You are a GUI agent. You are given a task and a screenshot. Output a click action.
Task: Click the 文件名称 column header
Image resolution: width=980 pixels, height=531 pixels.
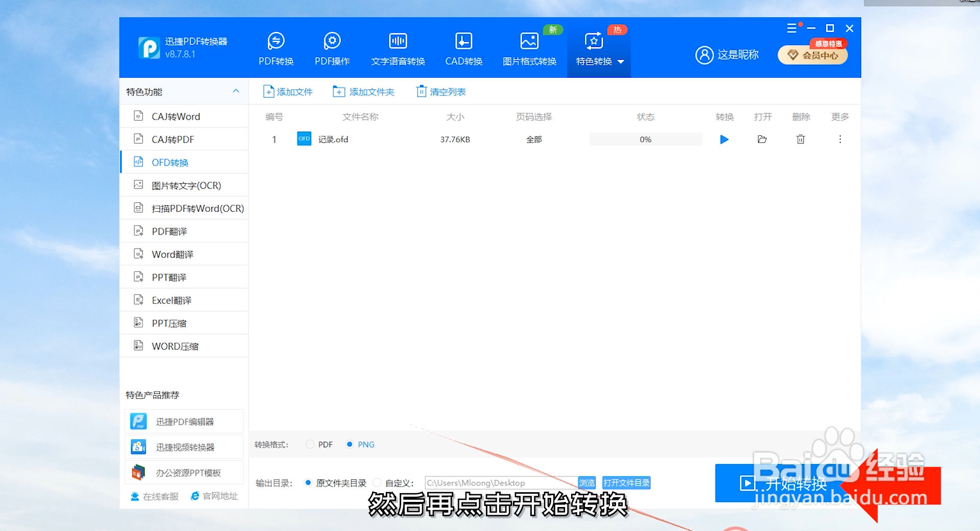coord(360,117)
